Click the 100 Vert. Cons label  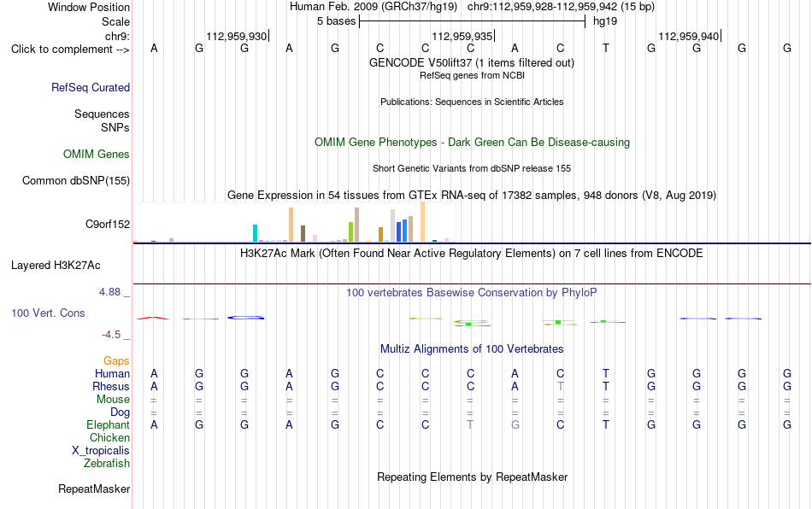(x=48, y=313)
